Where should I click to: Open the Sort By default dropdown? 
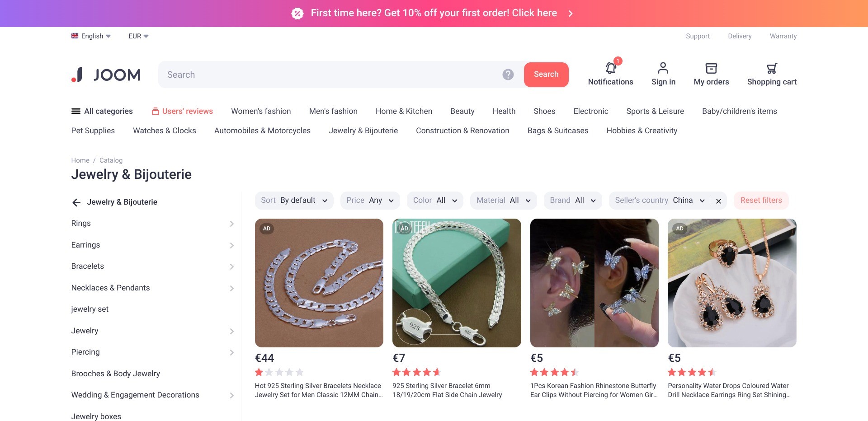click(294, 201)
